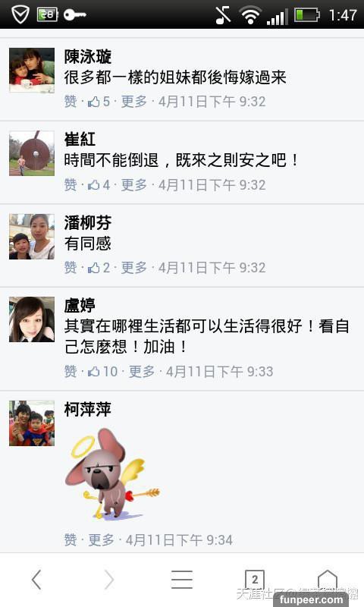
Task: Like 柯萍萍's sticker comment with 赞
Action: point(71,539)
